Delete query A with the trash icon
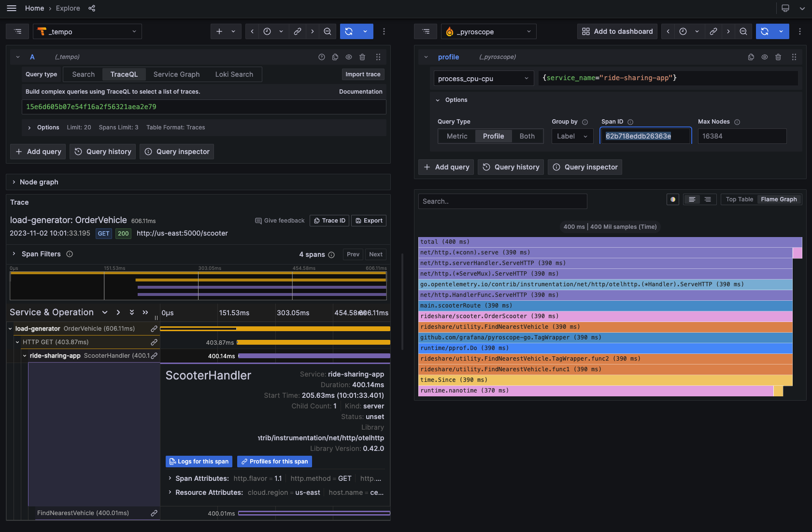 (362, 57)
